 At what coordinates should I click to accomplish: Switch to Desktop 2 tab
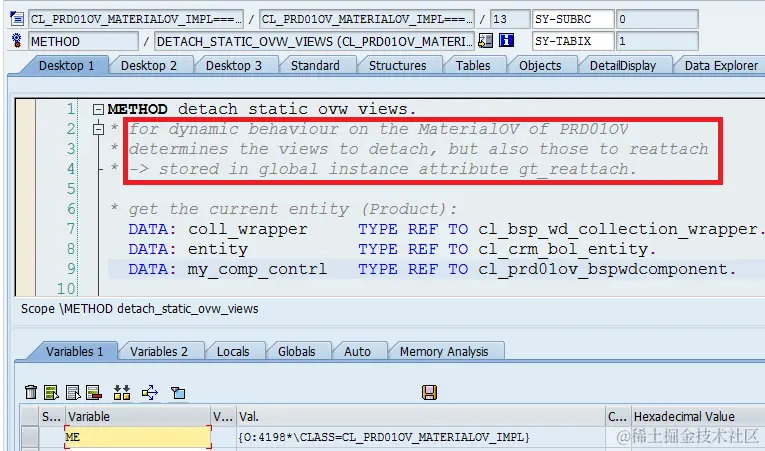click(x=149, y=65)
